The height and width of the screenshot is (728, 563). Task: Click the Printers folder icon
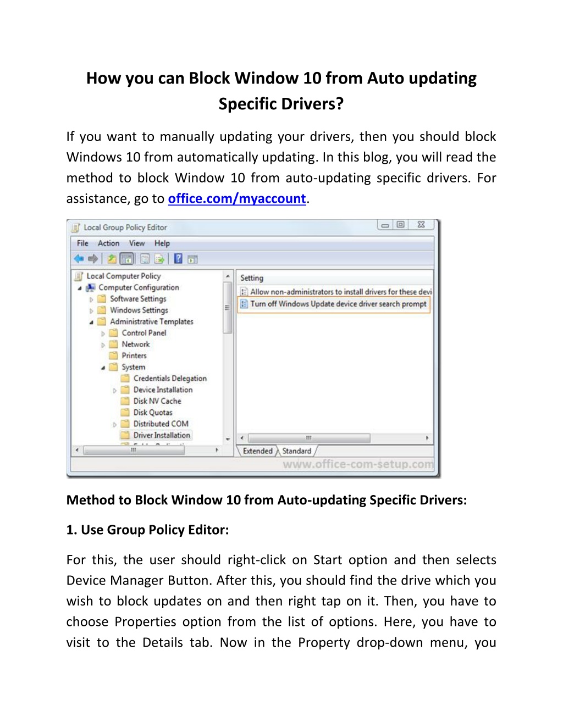click(113, 355)
